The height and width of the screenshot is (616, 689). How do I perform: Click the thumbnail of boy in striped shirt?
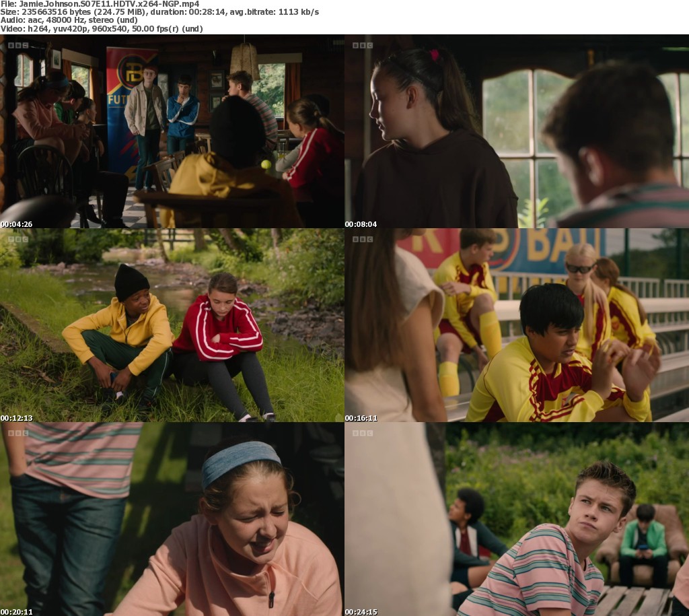[517, 519]
